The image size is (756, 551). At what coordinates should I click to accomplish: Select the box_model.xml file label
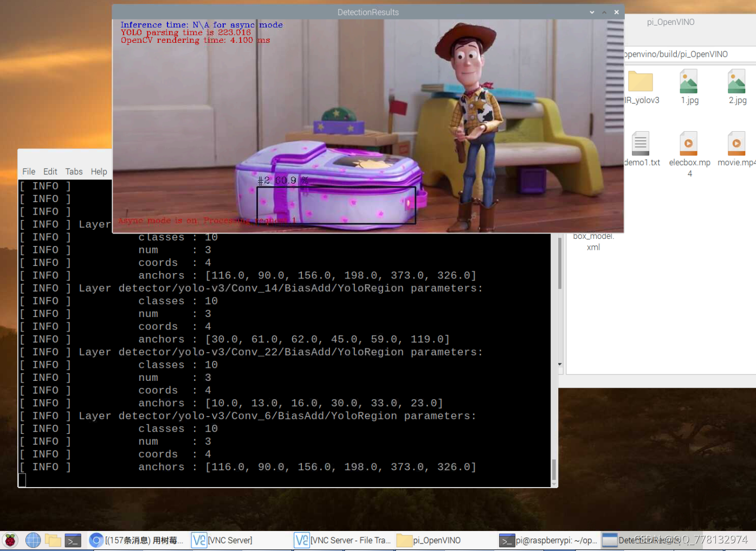click(593, 242)
